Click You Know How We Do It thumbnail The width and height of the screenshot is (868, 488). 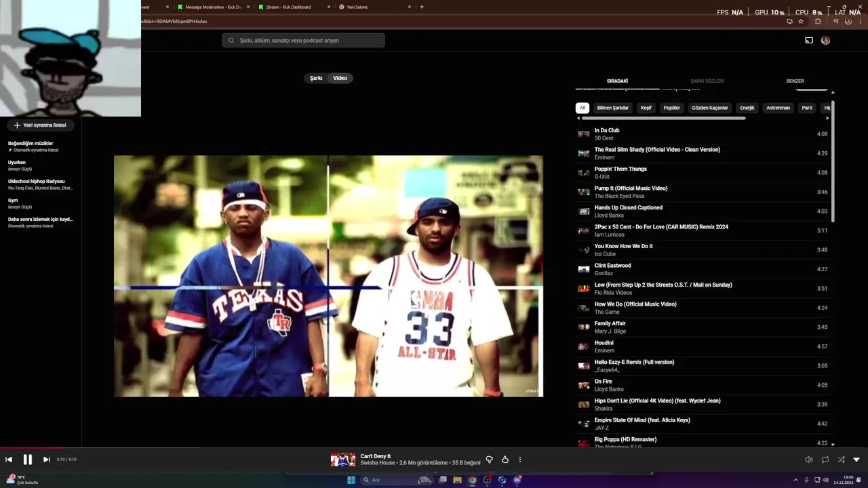click(583, 250)
